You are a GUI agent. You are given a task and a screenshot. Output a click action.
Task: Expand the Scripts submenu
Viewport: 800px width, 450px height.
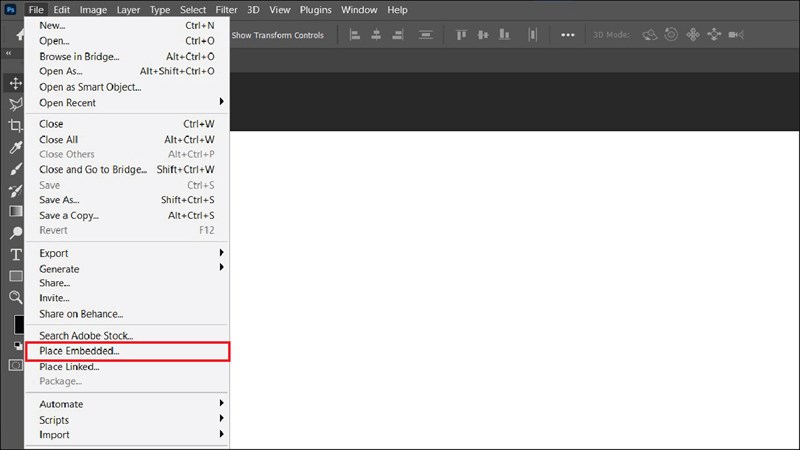pos(127,420)
